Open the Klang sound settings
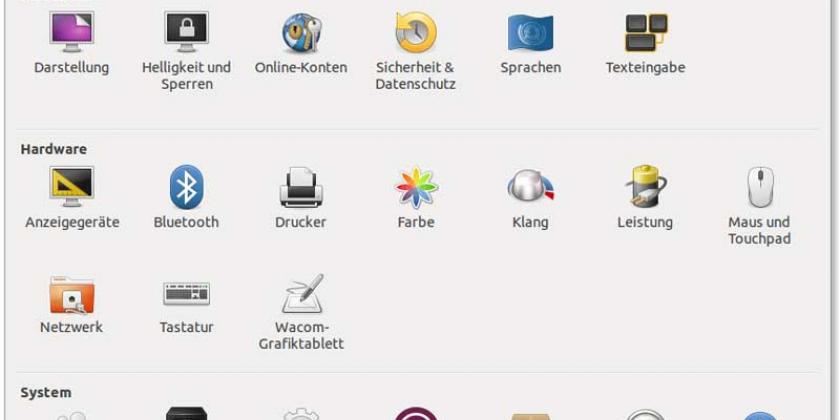This screenshot has height=420, width=840. [530, 188]
